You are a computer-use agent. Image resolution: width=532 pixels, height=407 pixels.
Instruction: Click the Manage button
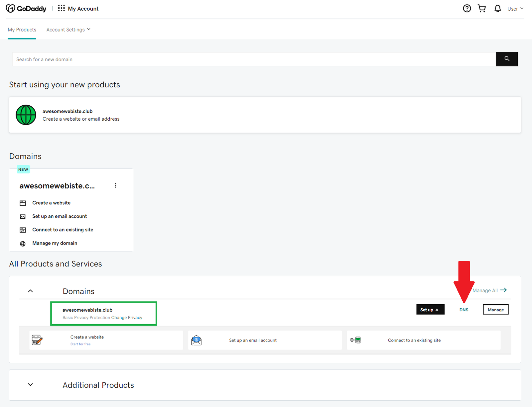point(495,310)
